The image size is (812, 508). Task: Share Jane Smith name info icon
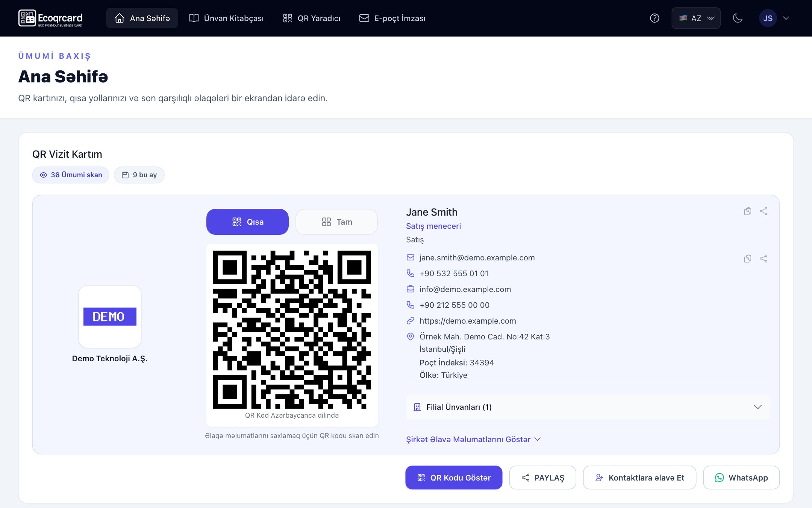click(764, 211)
